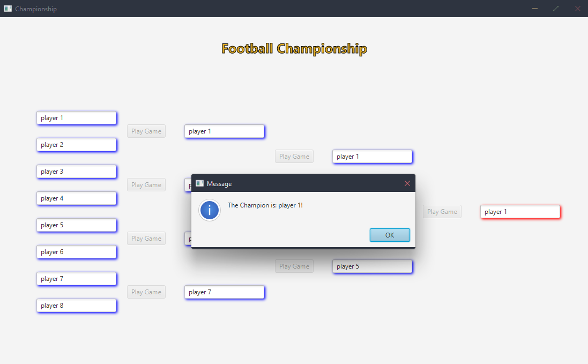Click the semifinal winner player 5 field
Screen dimensions: 588x364
[373, 266]
